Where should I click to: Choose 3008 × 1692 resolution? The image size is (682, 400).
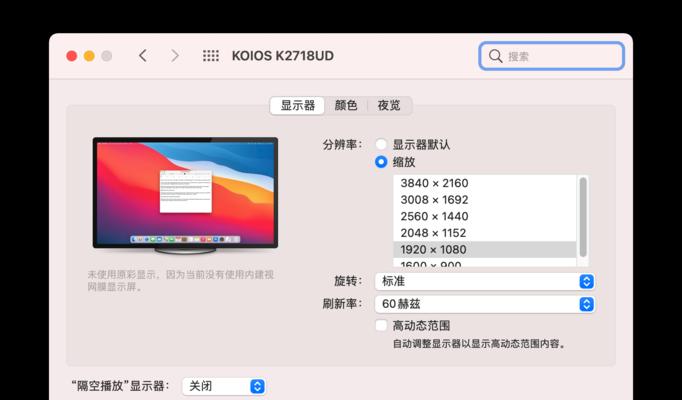(485, 200)
